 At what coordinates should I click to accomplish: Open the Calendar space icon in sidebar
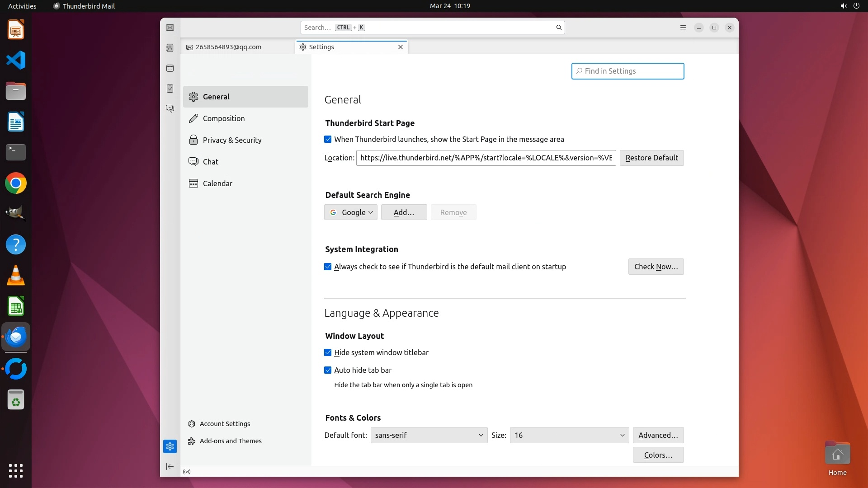click(x=170, y=68)
